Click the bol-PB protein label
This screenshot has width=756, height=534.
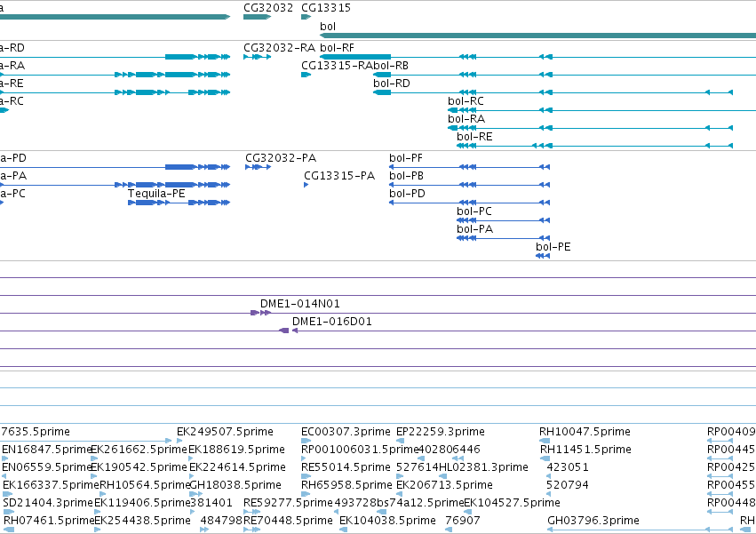click(407, 176)
